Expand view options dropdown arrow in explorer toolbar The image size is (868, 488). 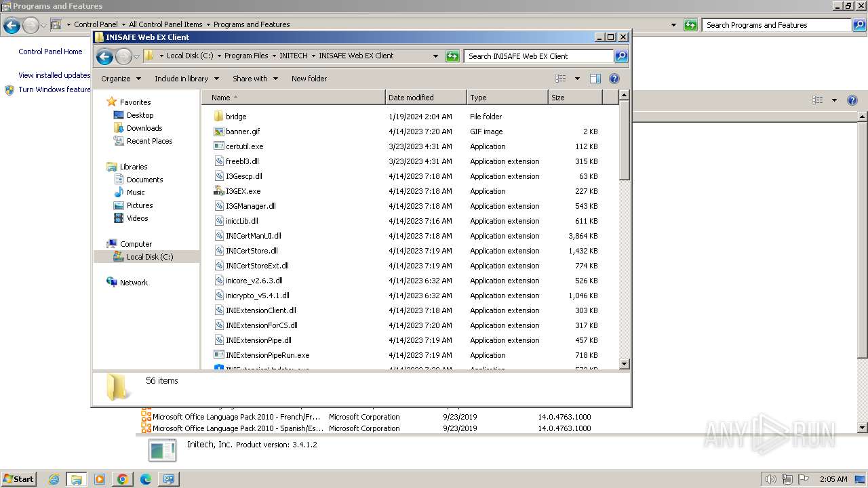(x=577, y=79)
